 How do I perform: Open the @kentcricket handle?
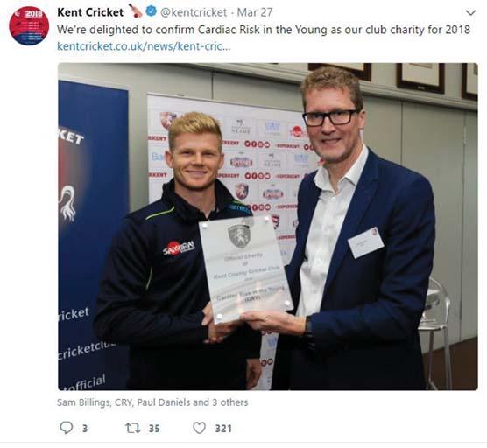(x=194, y=12)
